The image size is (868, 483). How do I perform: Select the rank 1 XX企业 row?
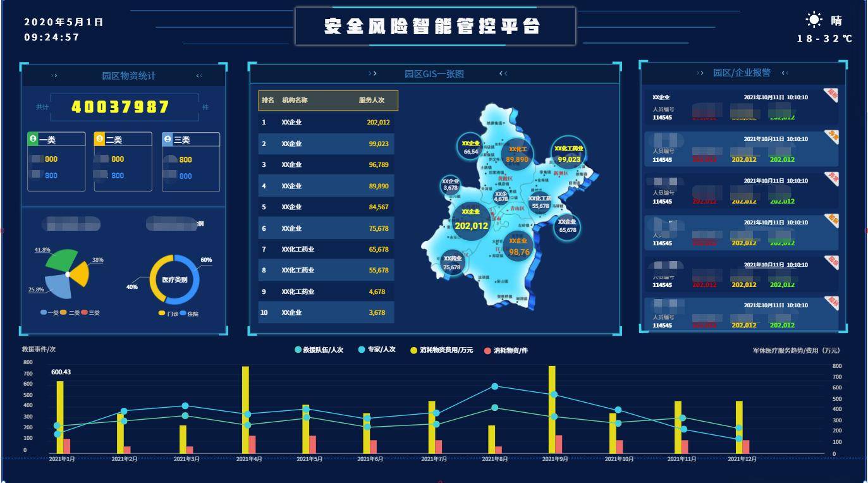tap(326, 122)
